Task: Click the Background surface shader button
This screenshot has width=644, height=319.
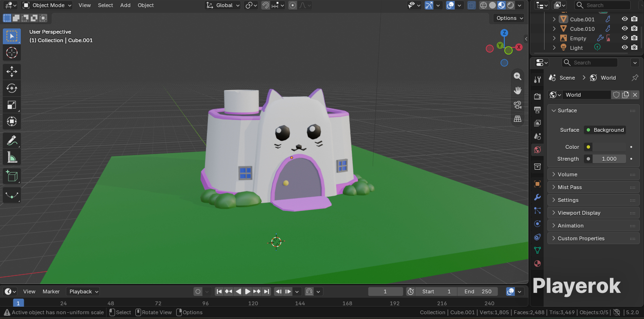Action: (x=605, y=130)
